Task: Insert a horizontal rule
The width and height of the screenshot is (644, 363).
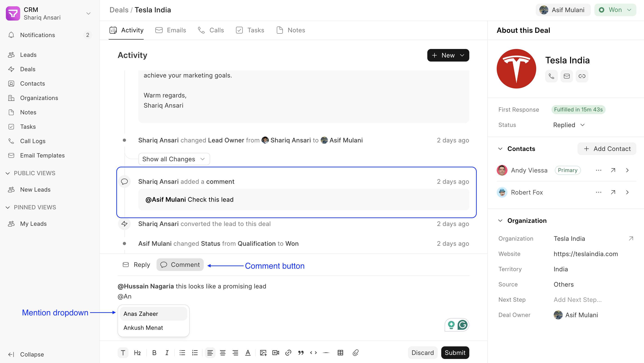Action: [x=326, y=352]
